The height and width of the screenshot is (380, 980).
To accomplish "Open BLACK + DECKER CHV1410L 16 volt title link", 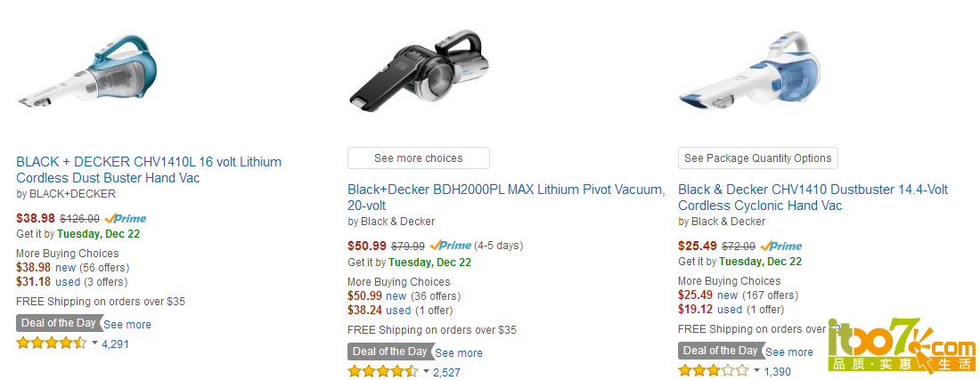I will (149, 170).
